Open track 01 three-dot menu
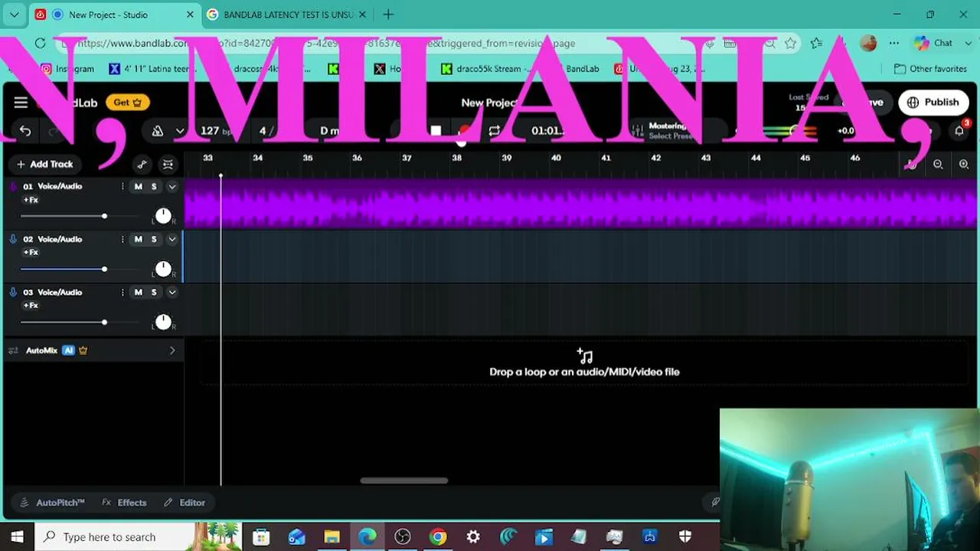 tap(122, 187)
